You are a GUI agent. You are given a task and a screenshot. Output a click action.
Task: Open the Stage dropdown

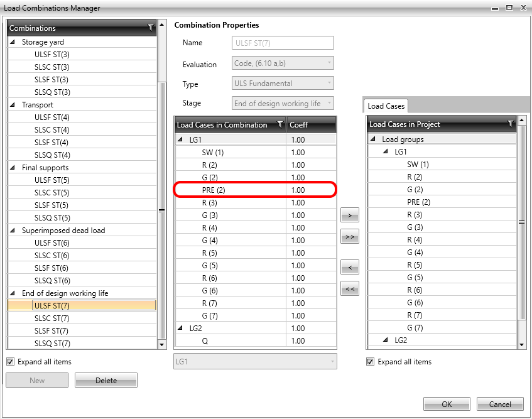283,104
